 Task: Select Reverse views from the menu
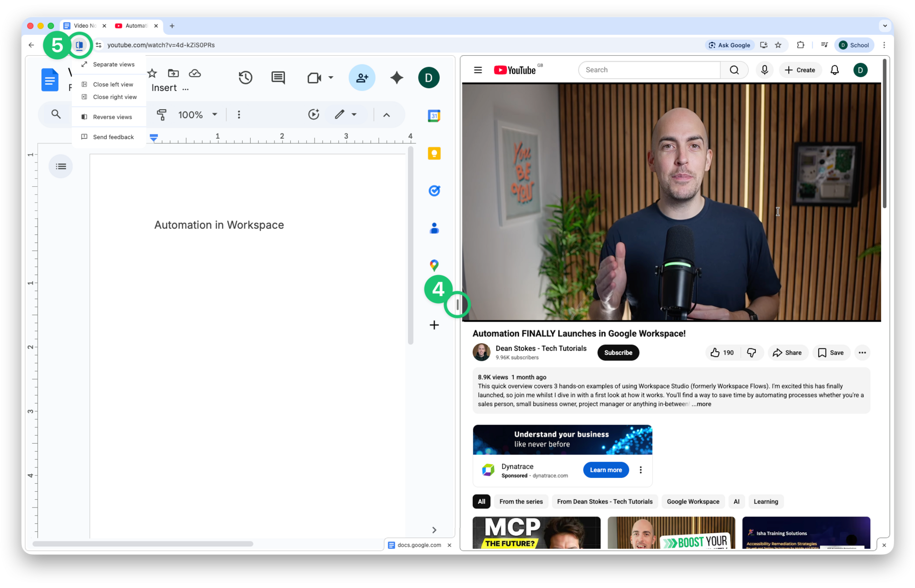(112, 116)
